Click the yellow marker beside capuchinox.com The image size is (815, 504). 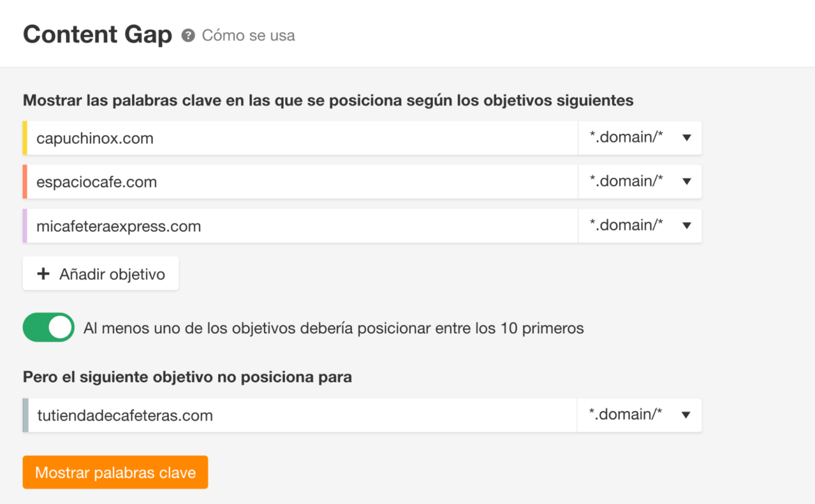pyautogui.click(x=24, y=137)
